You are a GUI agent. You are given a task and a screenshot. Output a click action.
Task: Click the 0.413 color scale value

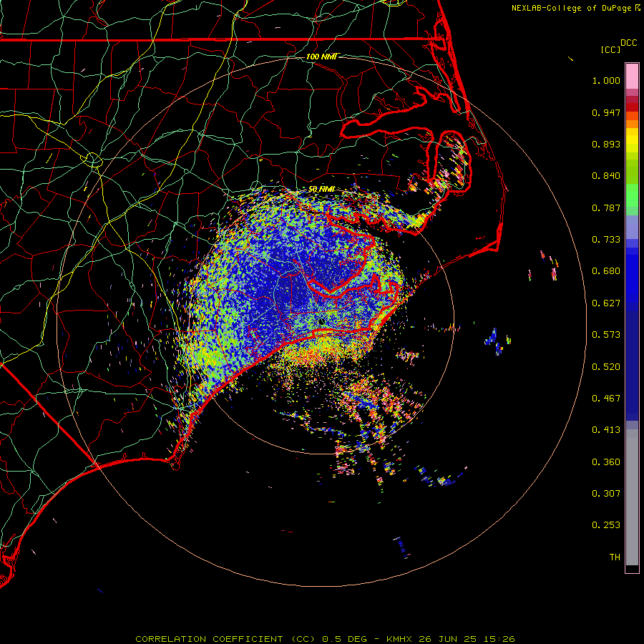(606, 430)
